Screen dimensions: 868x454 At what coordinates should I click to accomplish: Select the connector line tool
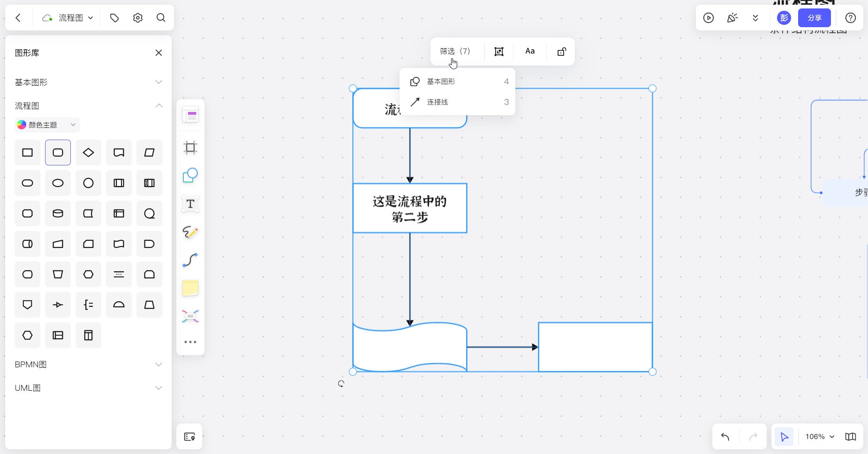(x=190, y=260)
